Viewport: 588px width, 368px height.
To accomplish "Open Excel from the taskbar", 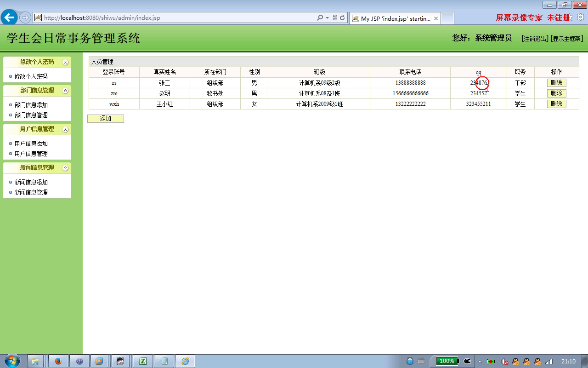I will pyautogui.click(x=142, y=361).
